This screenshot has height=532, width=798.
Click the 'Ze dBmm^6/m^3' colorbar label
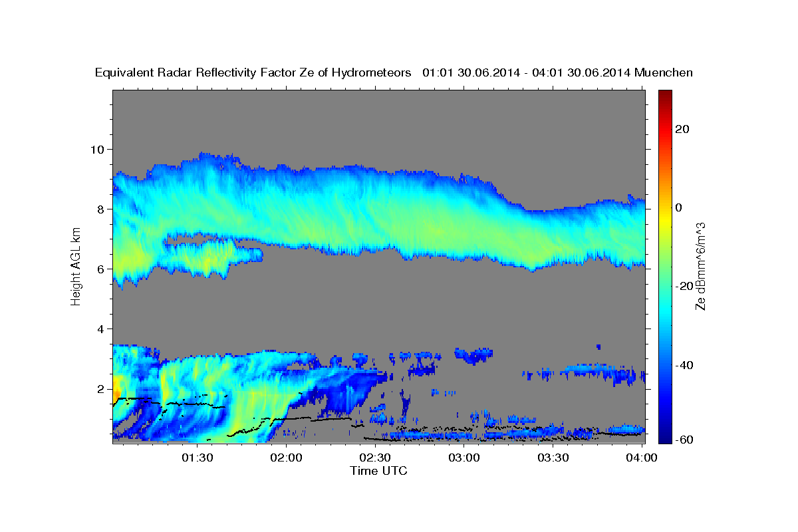coord(700,265)
